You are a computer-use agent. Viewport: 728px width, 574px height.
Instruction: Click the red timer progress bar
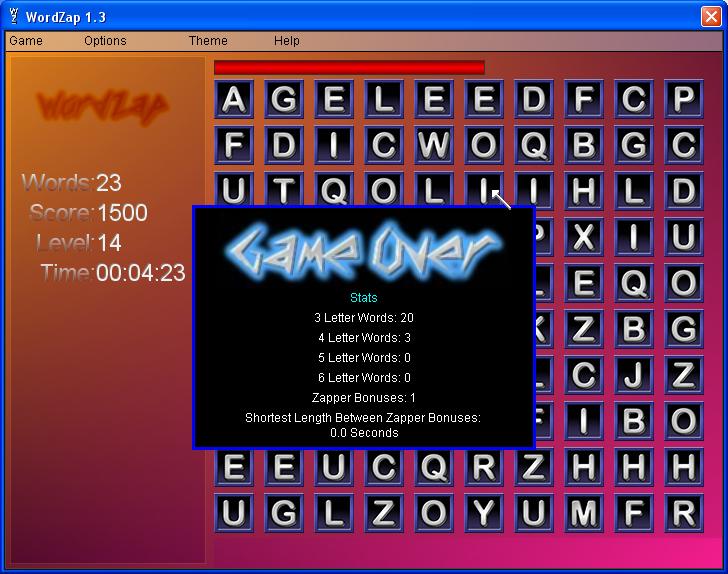pyautogui.click(x=349, y=67)
